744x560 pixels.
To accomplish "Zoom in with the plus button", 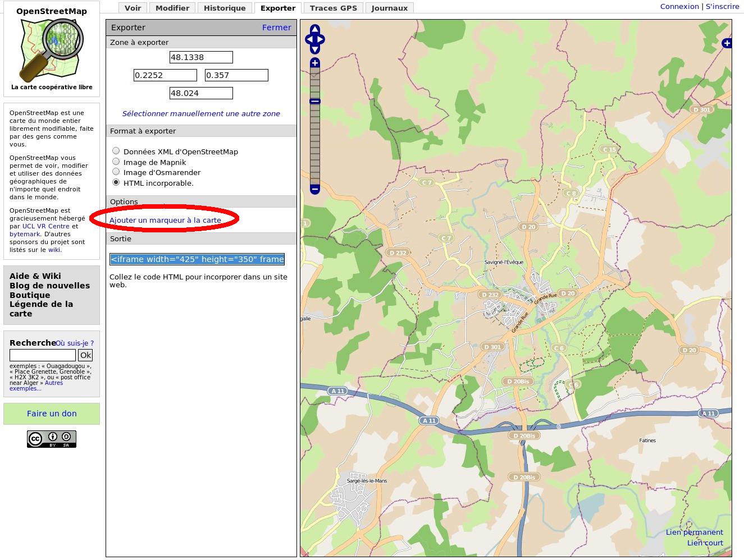I will (315, 63).
